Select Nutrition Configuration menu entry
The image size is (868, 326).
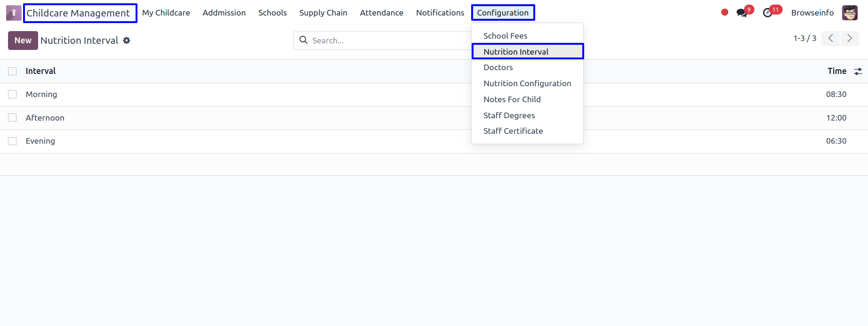click(x=527, y=83)
